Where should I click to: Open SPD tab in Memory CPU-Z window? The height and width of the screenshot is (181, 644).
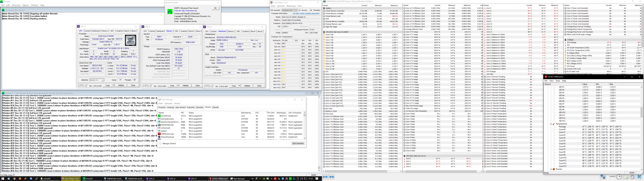[176, 31]
